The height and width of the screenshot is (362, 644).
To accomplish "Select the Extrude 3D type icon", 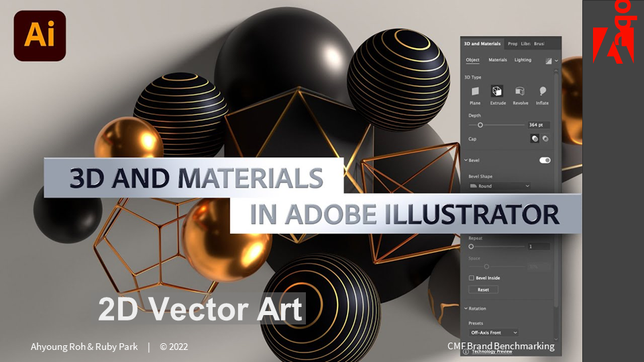I will tap(497, 91).
